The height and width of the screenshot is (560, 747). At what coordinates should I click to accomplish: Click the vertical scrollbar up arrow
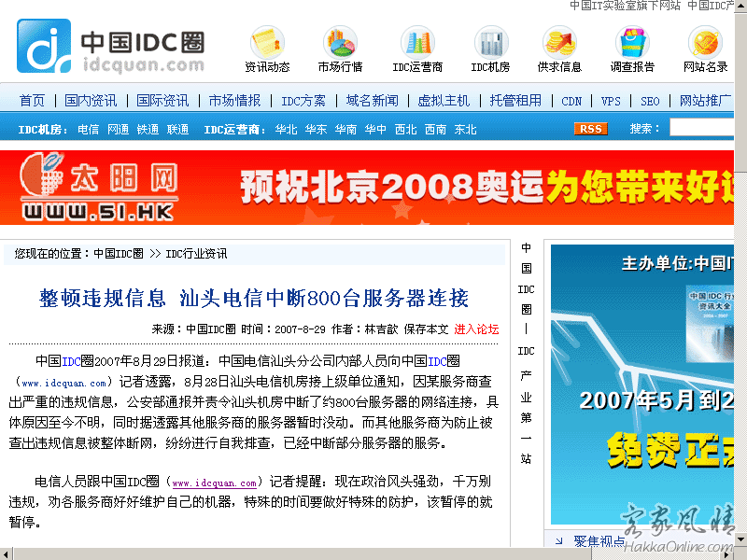tap(740, 6)
